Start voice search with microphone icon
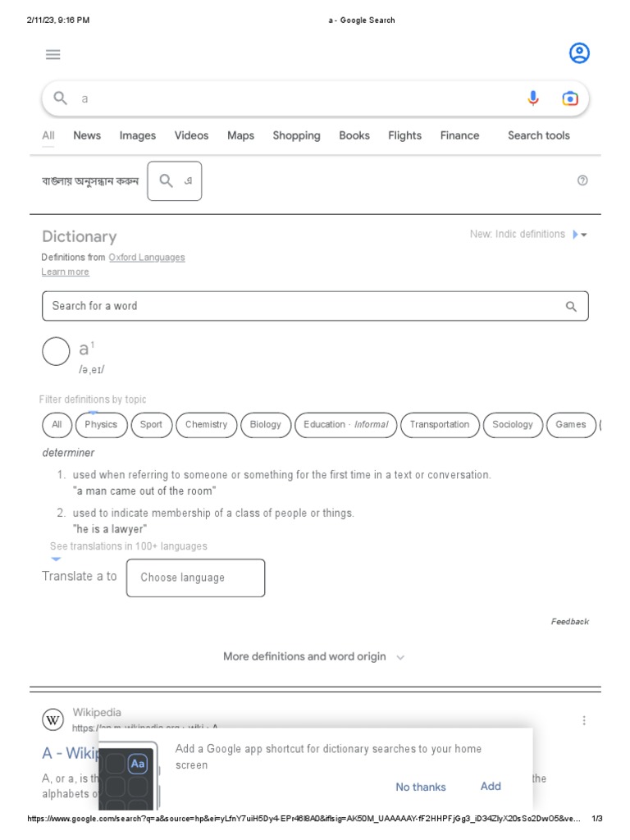This screenshot has height=840, width=630. click(533, 98)
